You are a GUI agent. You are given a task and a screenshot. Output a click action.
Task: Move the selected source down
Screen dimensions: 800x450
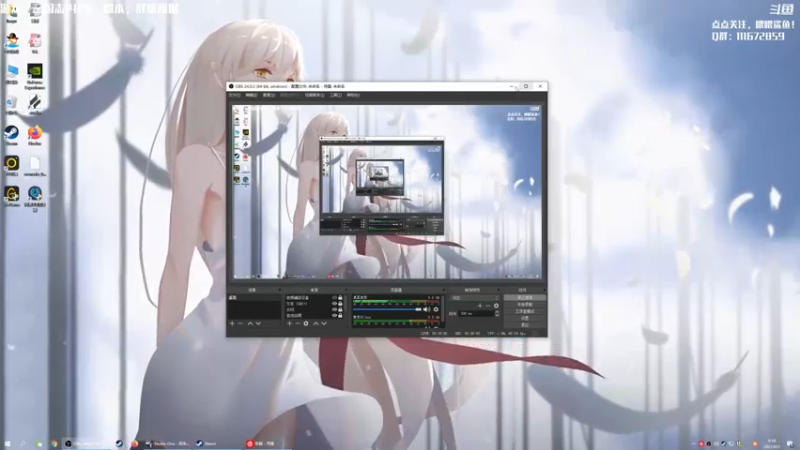coord(324,323)
